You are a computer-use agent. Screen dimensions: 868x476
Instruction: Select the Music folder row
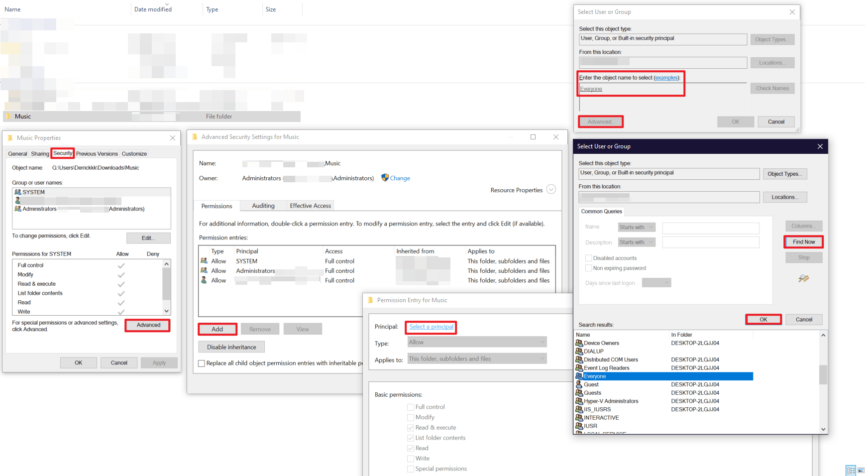click(152, 117)
